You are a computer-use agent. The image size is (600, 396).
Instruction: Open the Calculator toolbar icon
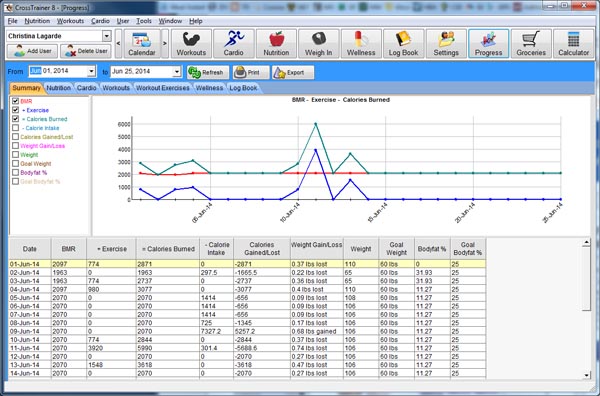coord(574,44)
